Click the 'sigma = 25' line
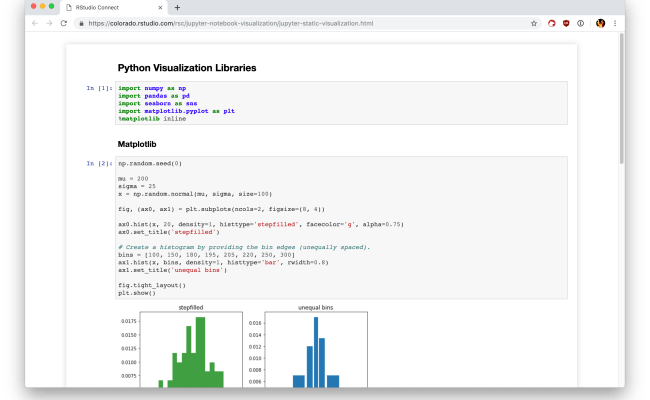 [137, 187]
